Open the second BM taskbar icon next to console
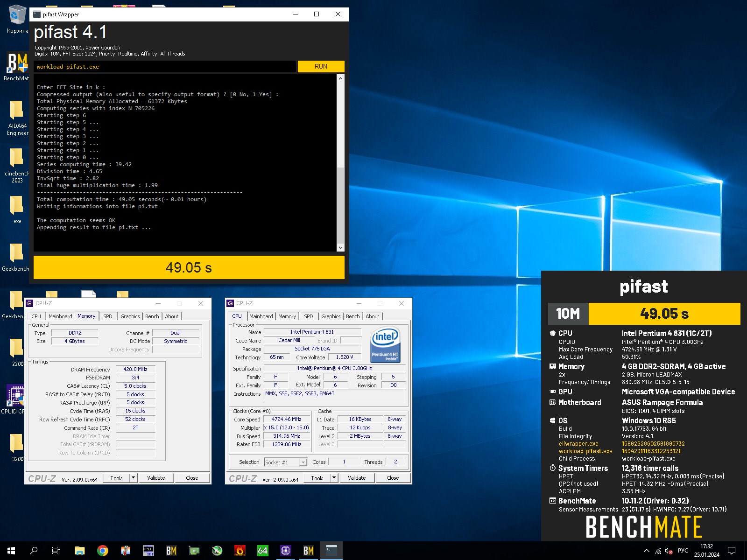 pyautogui.click(x=309, y=551)
